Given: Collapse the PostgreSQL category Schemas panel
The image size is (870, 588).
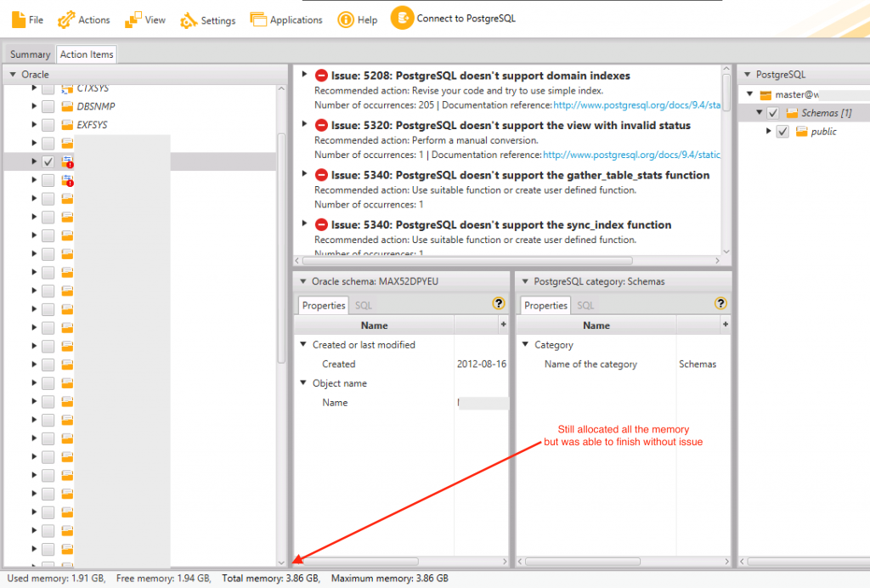Looking at the screenshot, I should (525, 281).
